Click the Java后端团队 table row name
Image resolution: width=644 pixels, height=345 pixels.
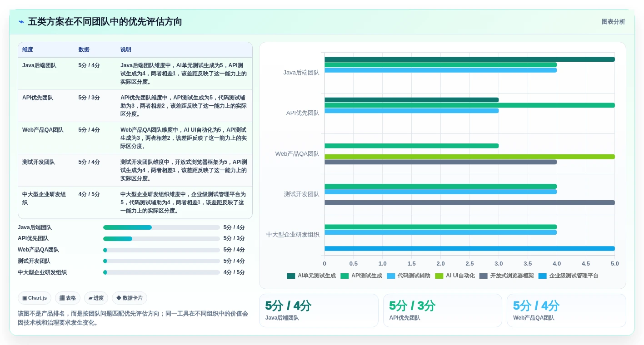pyautogui.click(x=39, y=65)
